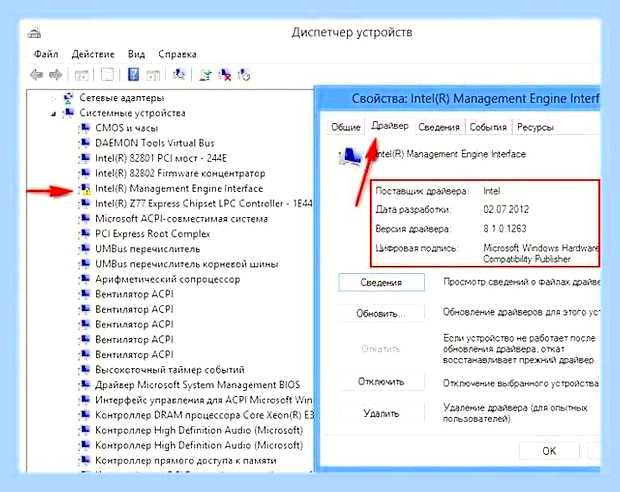Click the blue Help toolbar icon
The image size is (620, 492).
133,74
